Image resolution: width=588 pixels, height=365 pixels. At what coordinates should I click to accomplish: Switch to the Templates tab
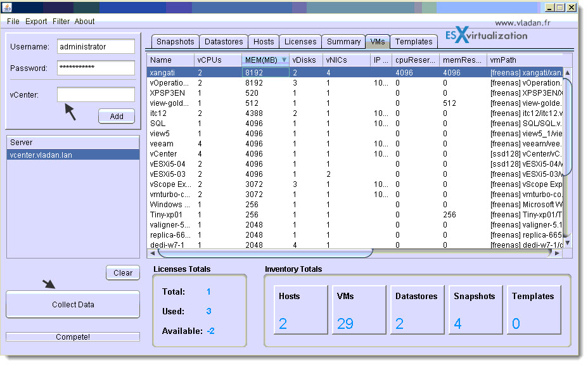[414, 42]
